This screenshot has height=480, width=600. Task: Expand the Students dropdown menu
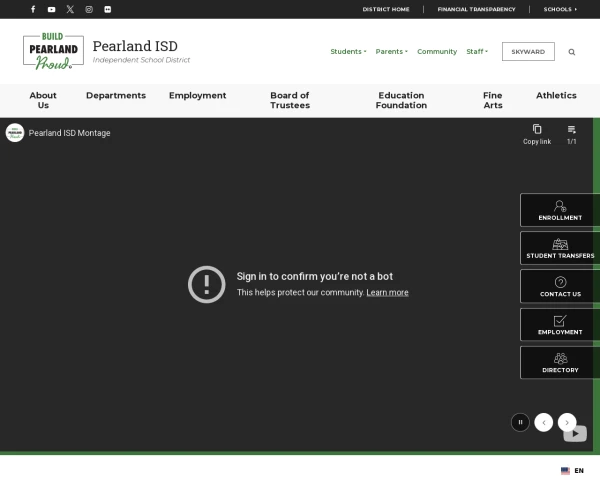[x=348, y=52]
